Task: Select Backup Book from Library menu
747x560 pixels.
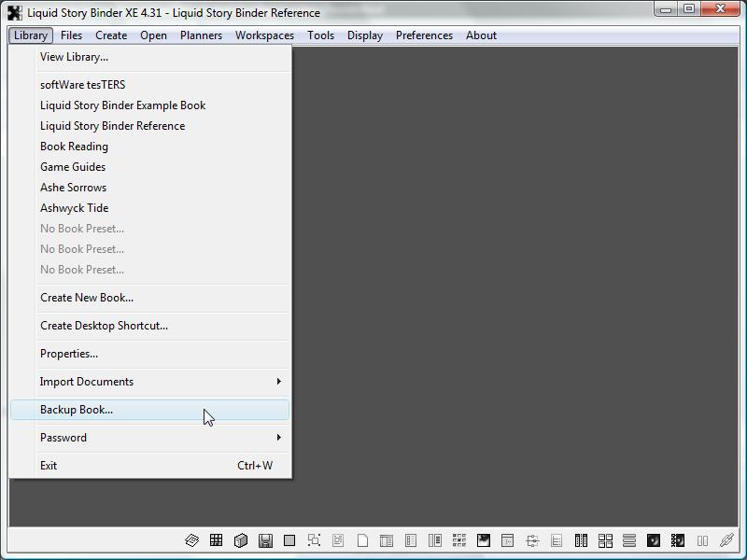Action: click(x=77, y=410)
